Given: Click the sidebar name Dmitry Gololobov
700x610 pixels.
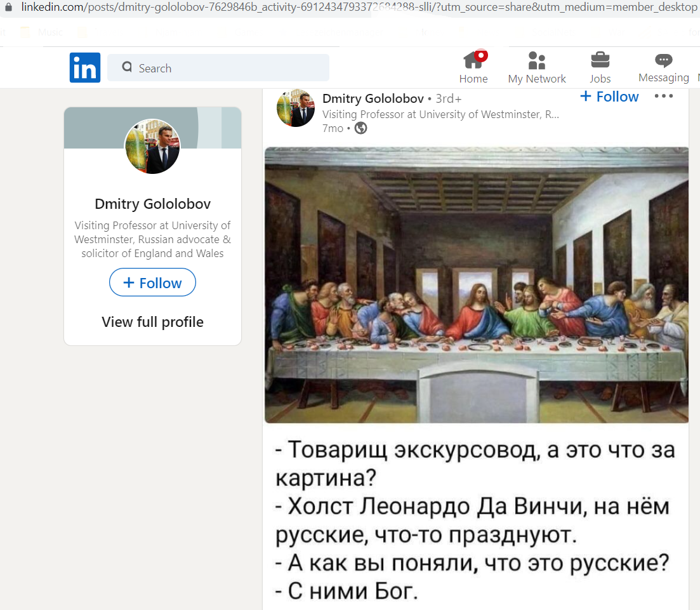Looking at the screenshot, I should pos(153,204).
